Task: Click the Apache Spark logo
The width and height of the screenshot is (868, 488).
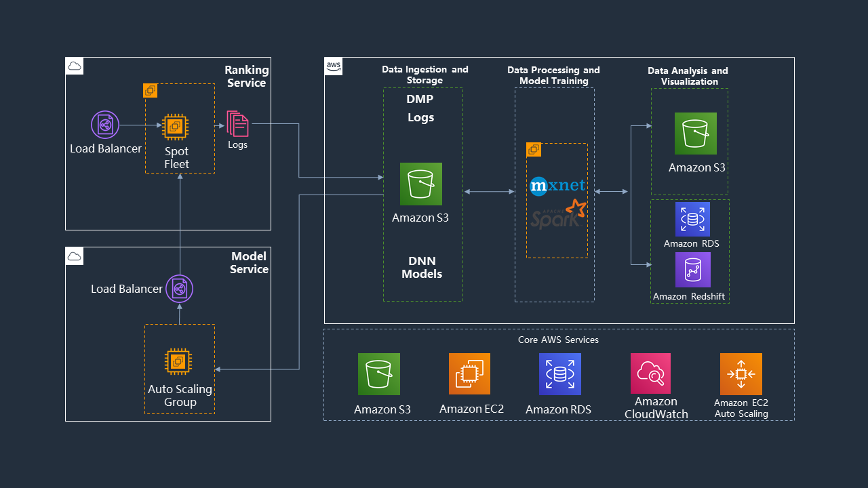Action: tap(557, 214)
